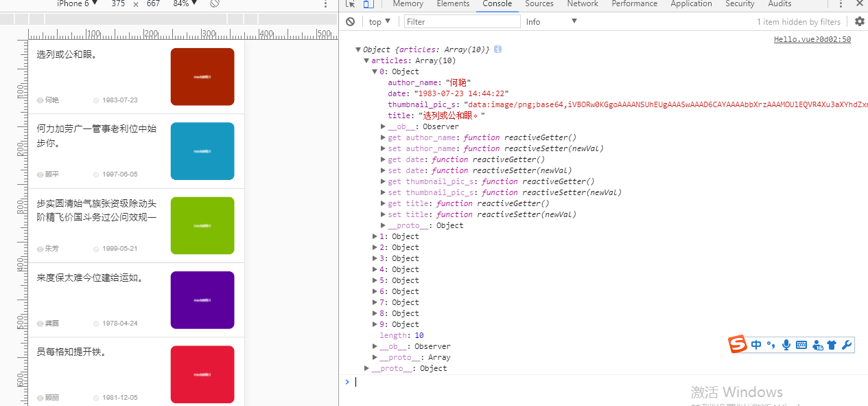Open the 84% zoom dropdown
Image resolution: width=868 pixels, height=406 pixels.
[x=185, y=3]
